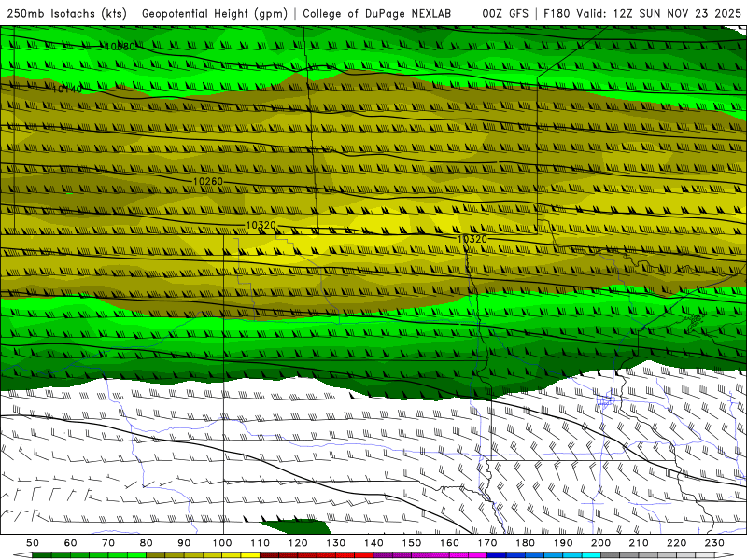Click the 210 knot legend label
The width and height of the screenshot is (747, 560).
coord(639,543)
